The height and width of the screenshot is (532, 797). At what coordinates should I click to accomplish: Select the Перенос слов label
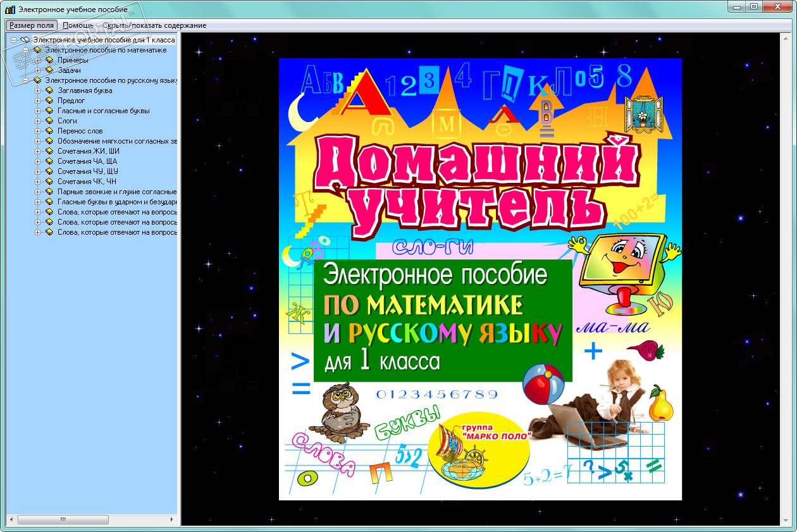tap(80, 131)
